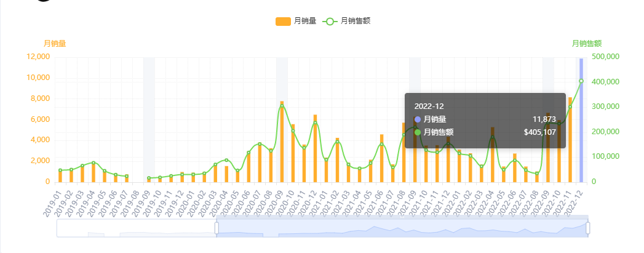The width and height of the screenshot is (644, 253).
Task: Click the $405,107 value in the tooltip
Action: point(539,132)
